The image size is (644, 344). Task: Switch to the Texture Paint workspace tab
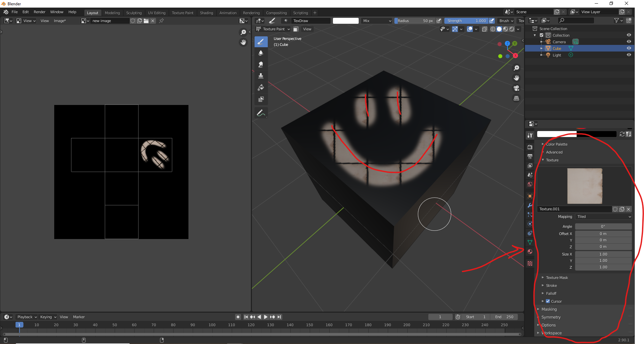(x=182, y=13)
